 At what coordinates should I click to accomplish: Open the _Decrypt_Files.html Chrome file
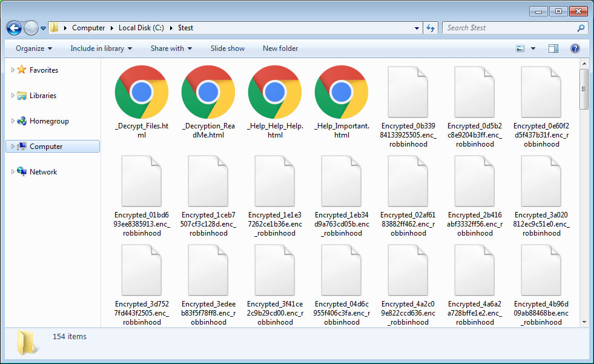click(x=141, y=92)
